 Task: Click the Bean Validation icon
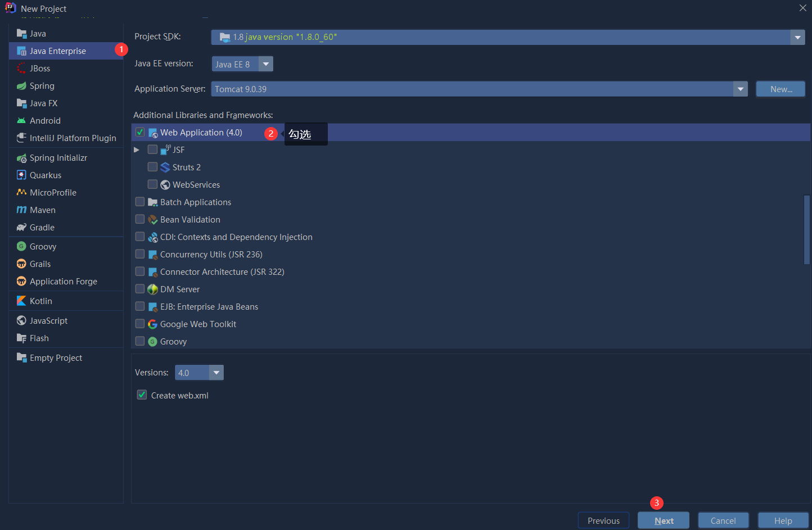pos(152,220)
